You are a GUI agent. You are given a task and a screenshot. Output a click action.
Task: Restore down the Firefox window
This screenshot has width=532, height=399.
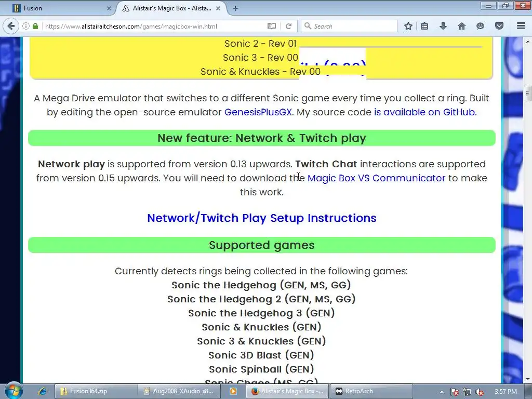tap(505, 6)
